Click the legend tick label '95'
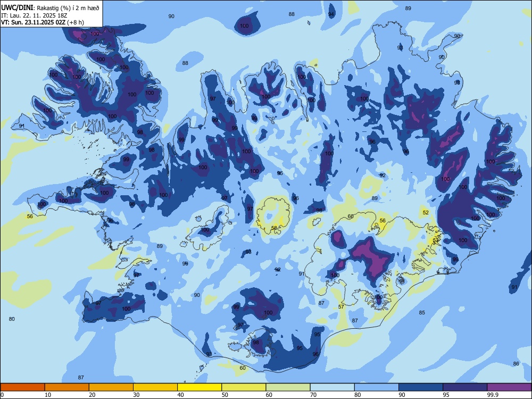Image resolution: width=532 pixels, height=399 pixels. [x=446, y=395]
